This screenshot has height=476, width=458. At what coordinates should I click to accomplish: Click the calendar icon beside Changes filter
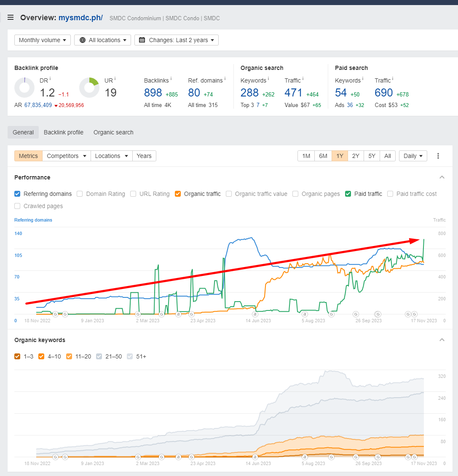(141, 40)
